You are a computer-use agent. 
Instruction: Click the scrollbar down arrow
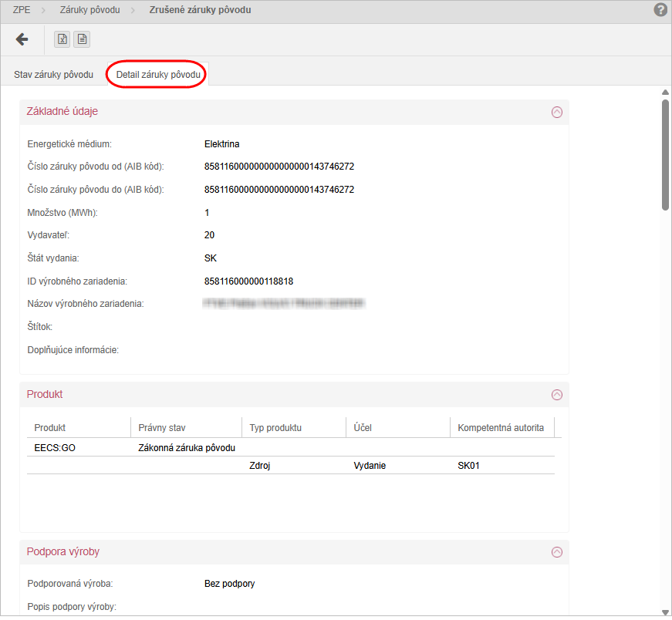click(665, 612)
